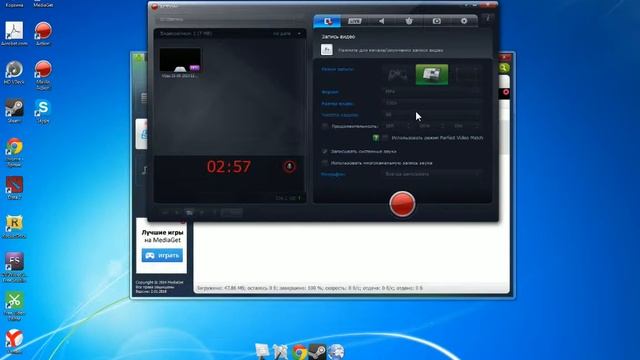This screenshot has height=360, width=640.
Task: Select the games recording mode gamepad icon
Action: (x=397, y=75)
